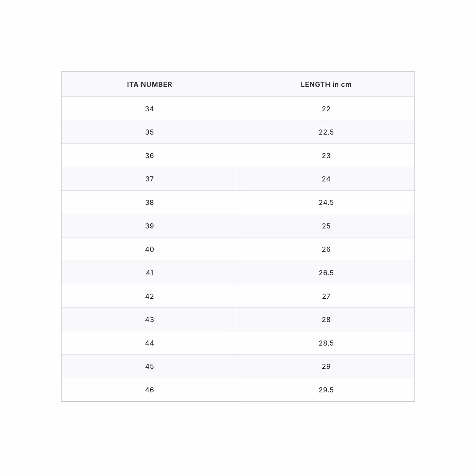Click the ITA NUMBER column header
The width and height of the screenshot is (476, 476).
(149, 84)
